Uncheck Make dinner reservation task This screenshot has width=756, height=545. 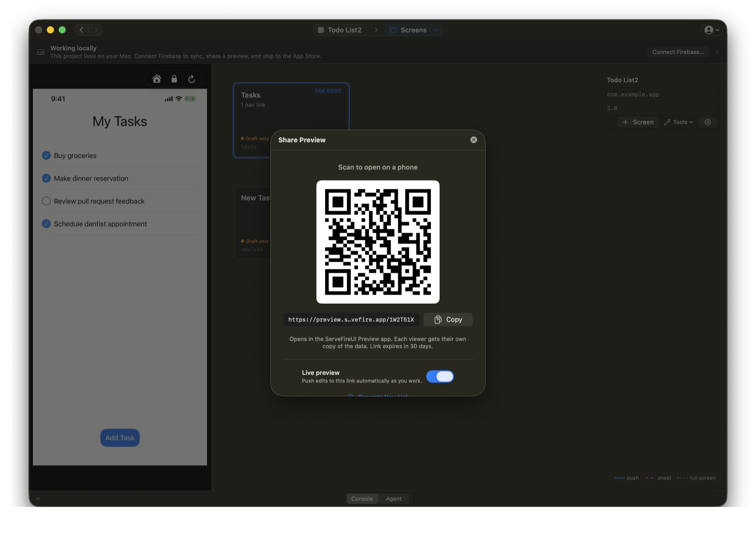46,178
